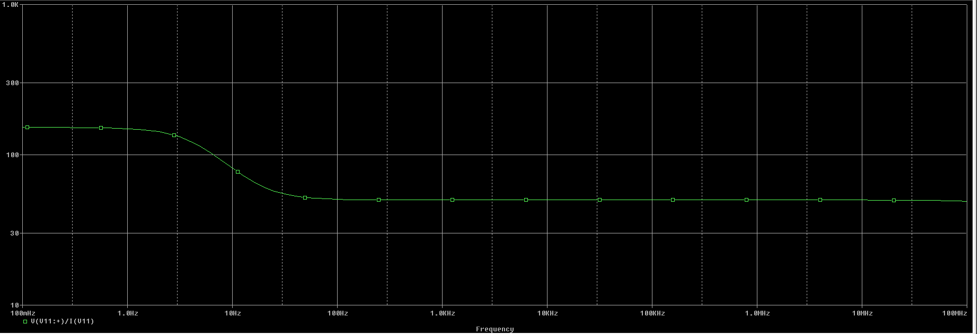Click the 1.0K y-axis label at top

click(x=11, y=4)
